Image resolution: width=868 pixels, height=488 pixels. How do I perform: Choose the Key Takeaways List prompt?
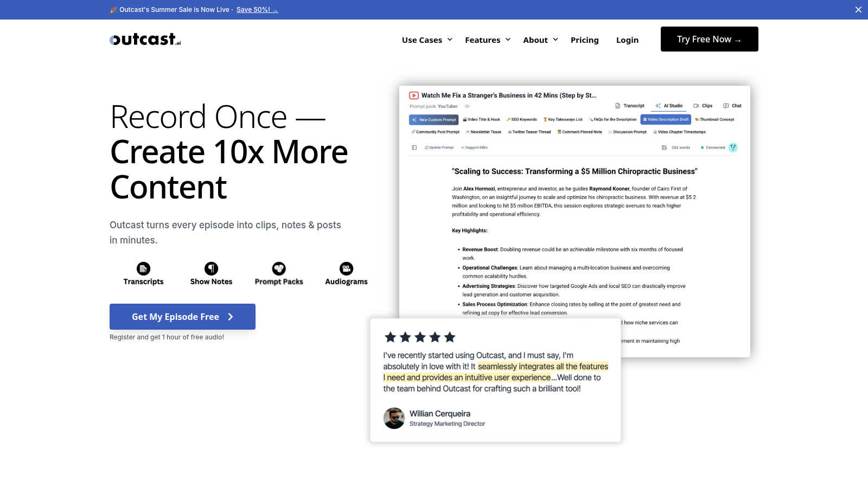pos(563,119)
